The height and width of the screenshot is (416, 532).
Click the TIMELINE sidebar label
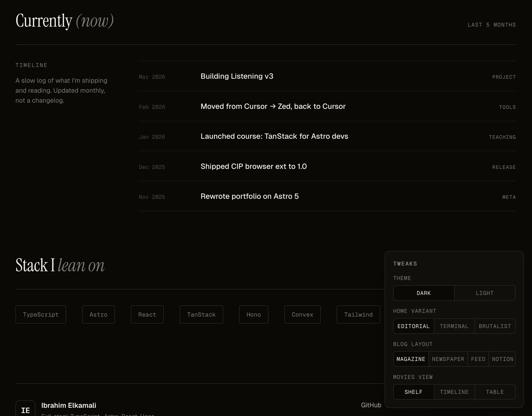(31, 65)
